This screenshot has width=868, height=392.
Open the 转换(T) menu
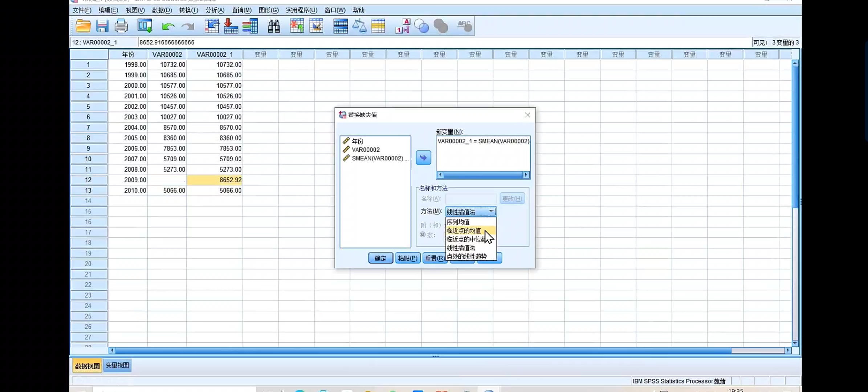click(188, 10)
